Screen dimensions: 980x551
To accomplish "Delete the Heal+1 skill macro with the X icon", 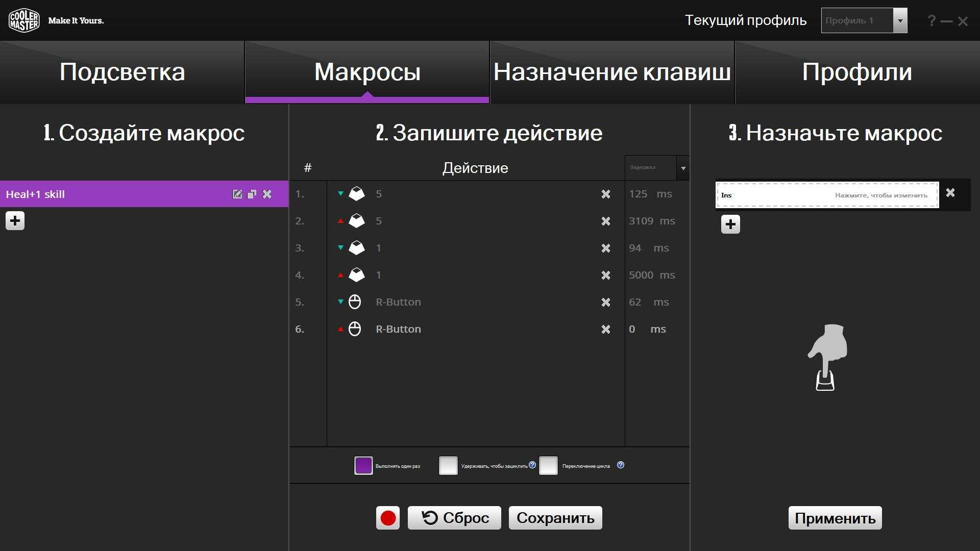I will pyautogui.click(x=267, y=194).
